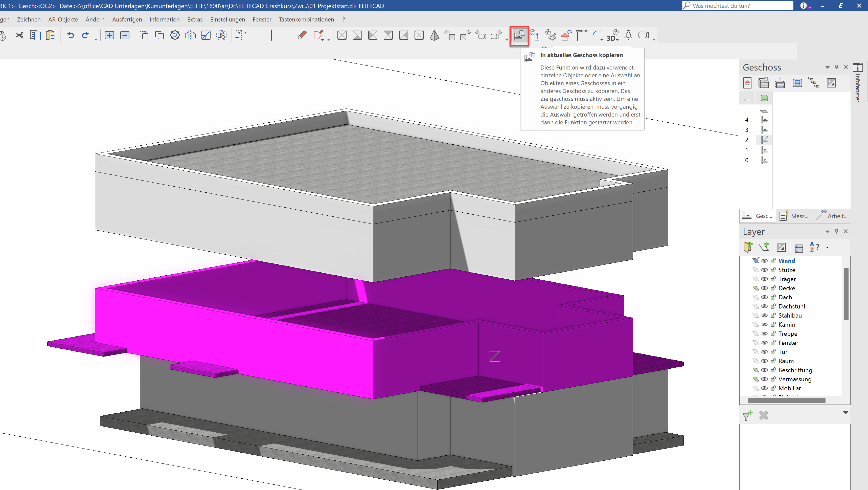
Task: Click the red house refresh icon
Action: tap(566, 35)
